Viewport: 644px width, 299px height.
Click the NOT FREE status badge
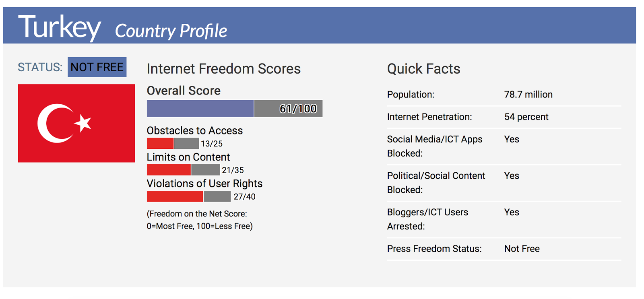(x=97, y=67)
